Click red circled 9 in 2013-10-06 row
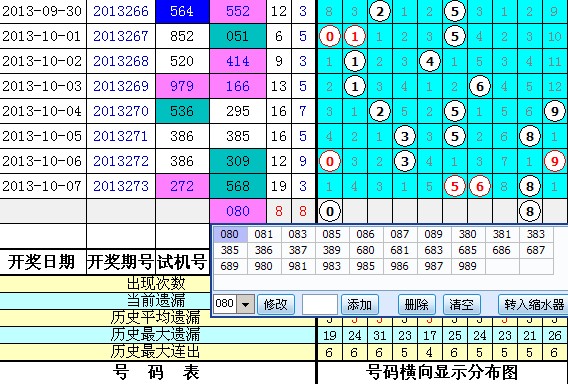The width and height of the screenshot is (568, 384). (555, 161)
